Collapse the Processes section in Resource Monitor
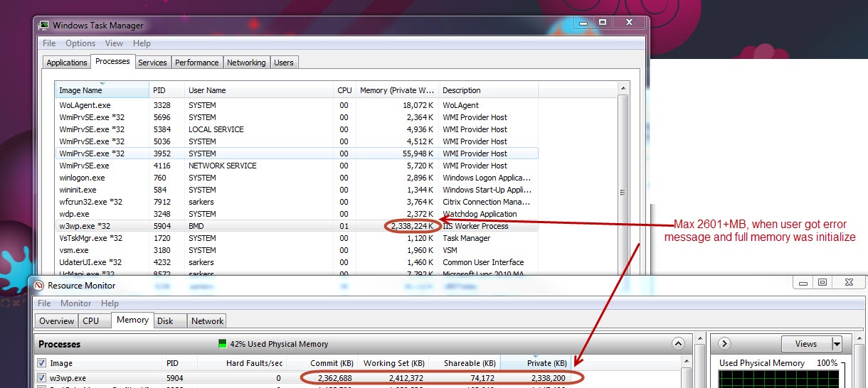Viewport: 868px width, 388px height. tap(678, 344)
